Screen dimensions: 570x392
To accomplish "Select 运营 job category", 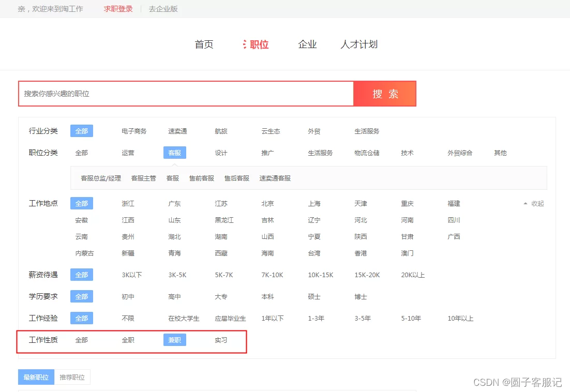I will [x=128, y=153].
